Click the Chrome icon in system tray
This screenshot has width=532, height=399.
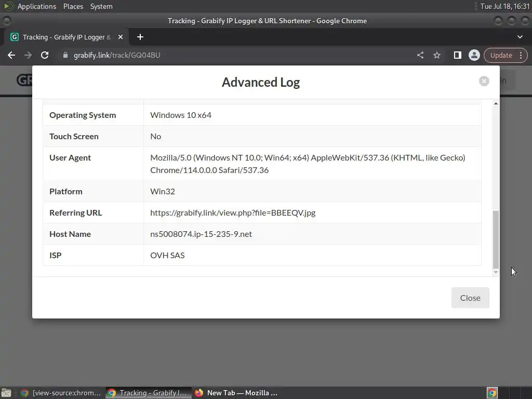pyautogui.click(x=492, y=393)
